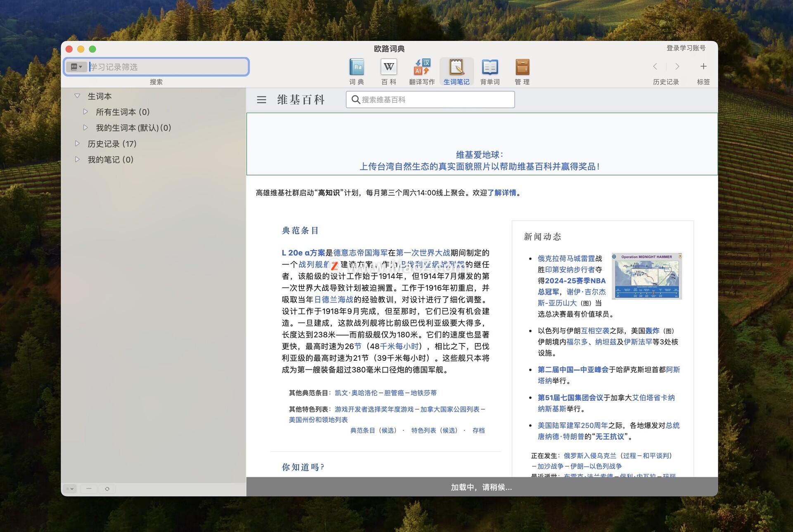Open the 纳坦兹 link
Image resolution: width=793 pixels, height=532 pixels.
pos(605,342)
